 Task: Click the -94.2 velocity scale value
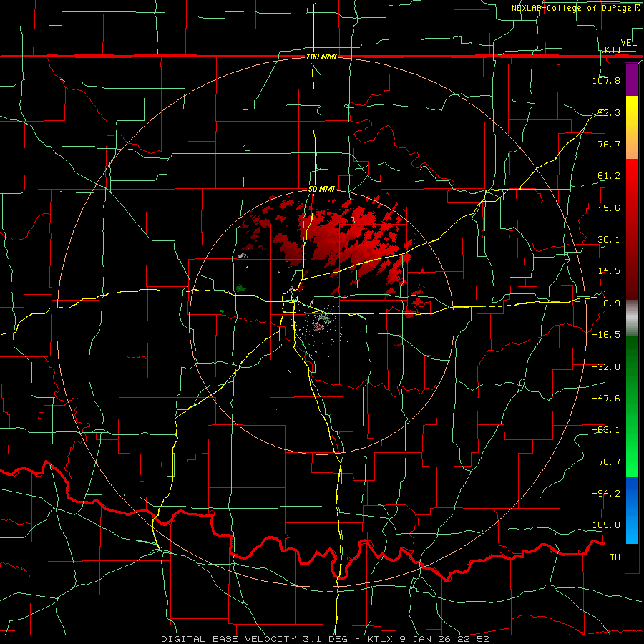point(606,493)
